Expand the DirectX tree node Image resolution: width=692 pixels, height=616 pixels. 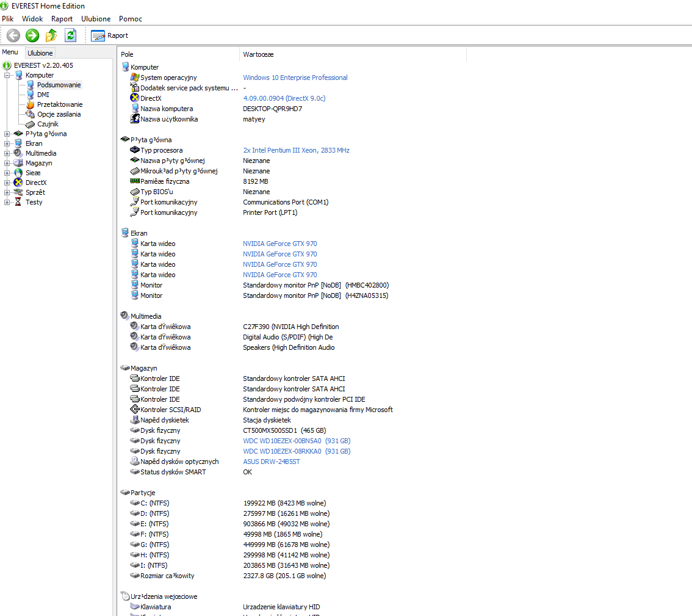pos(7,183)
